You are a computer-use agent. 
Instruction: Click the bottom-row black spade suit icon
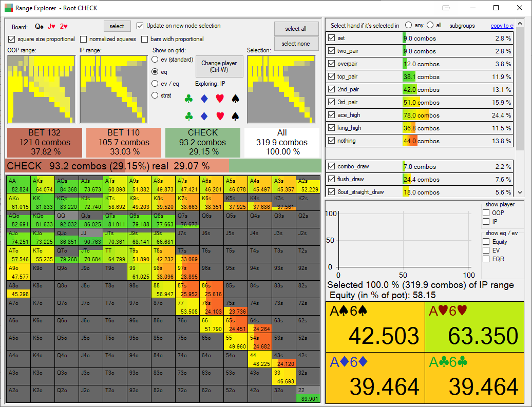[x=235, y=117]
